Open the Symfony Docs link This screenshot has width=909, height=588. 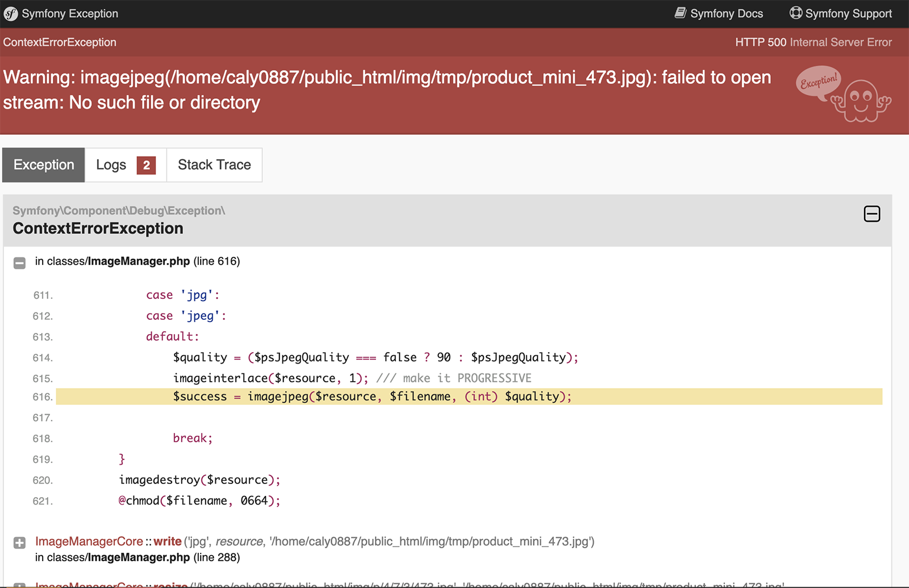pos(726,14)
